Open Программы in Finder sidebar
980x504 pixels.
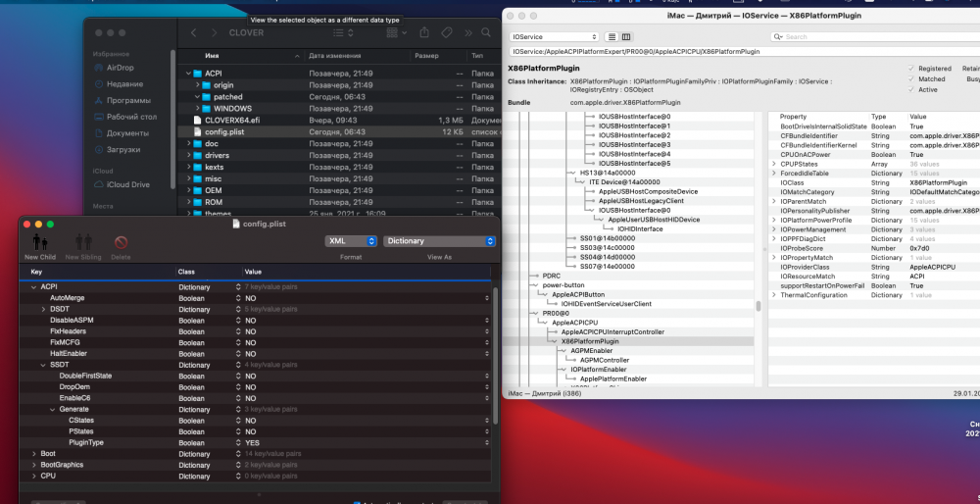pyautogui.click(x=122, y=100)
